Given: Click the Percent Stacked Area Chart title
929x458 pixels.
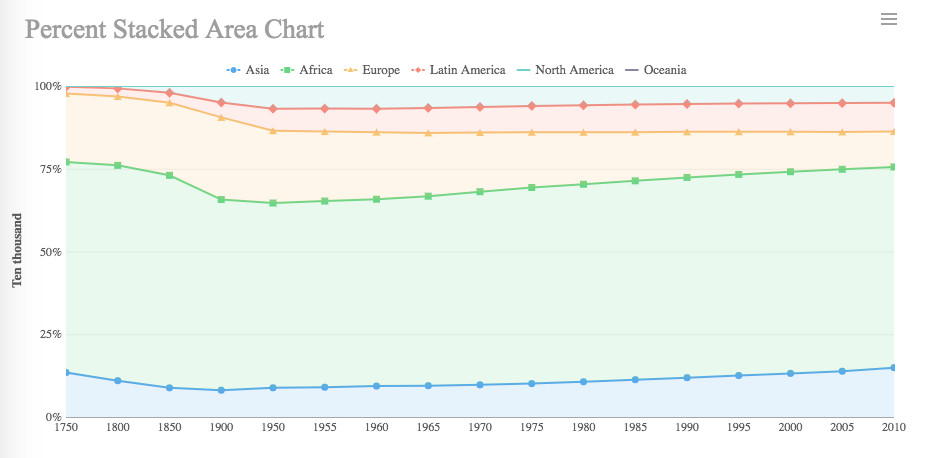Looking at the screenshot, I should 174,29.
